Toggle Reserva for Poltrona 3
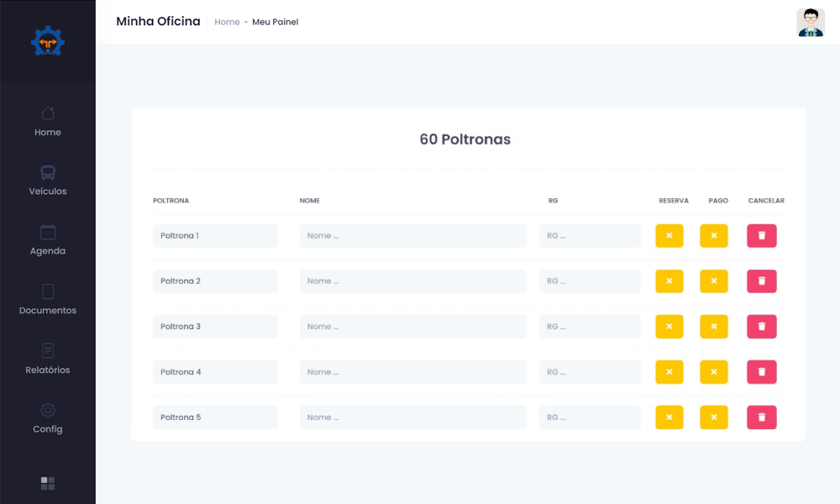Screen dimensions: 840x504 [669, 327]
